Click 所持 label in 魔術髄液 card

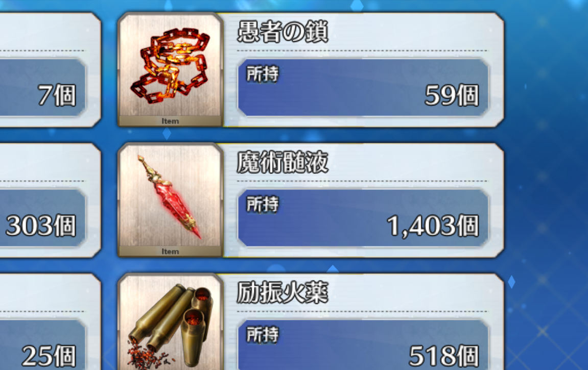263,204
